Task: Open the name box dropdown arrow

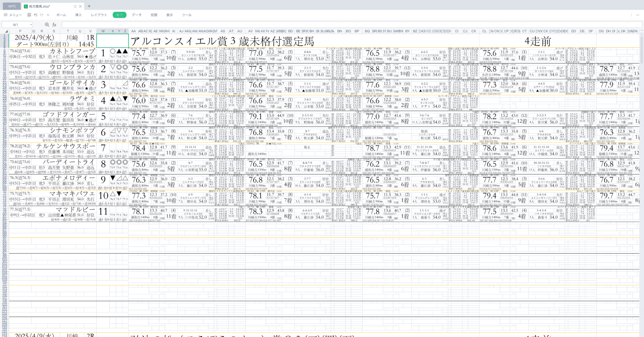Action: [31, 24]
